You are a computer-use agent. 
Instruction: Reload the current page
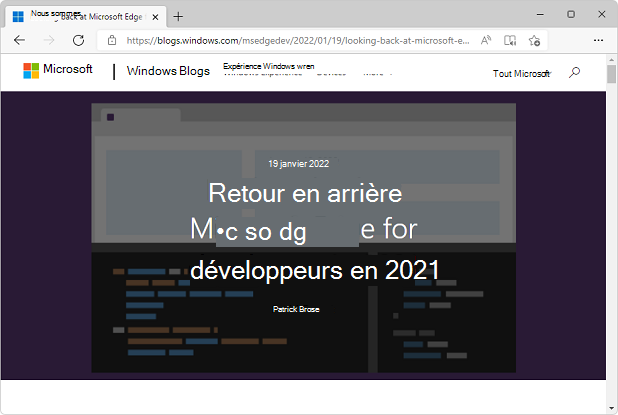pos(78,40)
